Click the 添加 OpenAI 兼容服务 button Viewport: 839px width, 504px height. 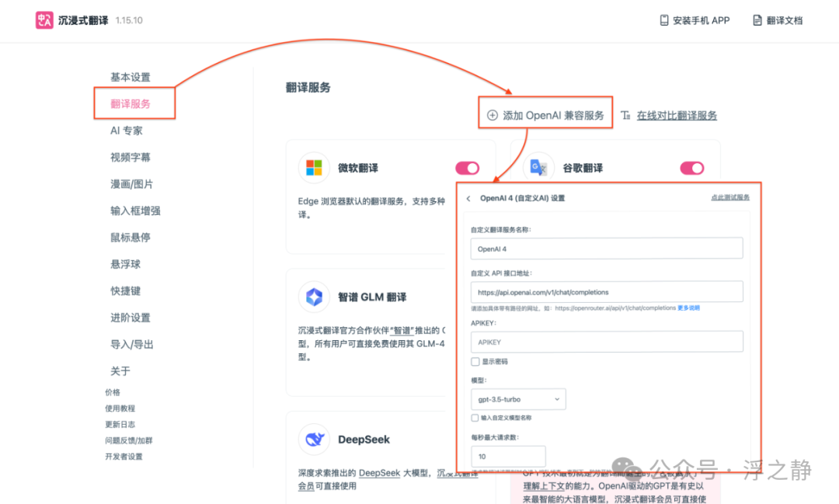[x=545, y=115]
